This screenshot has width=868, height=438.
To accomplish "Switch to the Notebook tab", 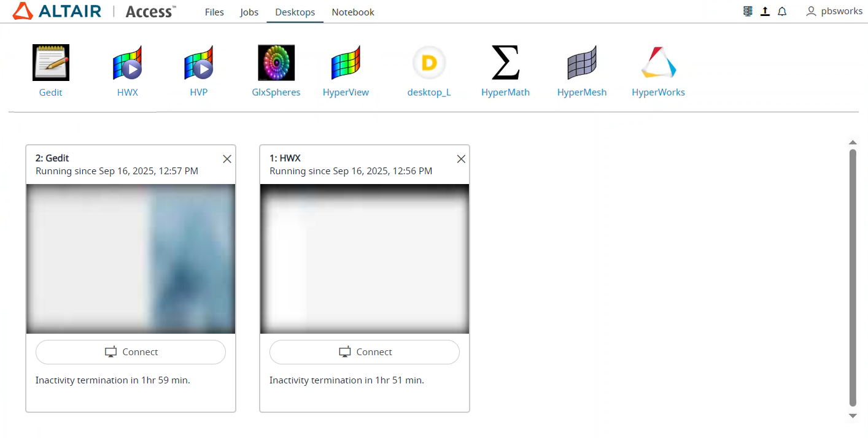I will pyautogui.click(x=353, y=12).
